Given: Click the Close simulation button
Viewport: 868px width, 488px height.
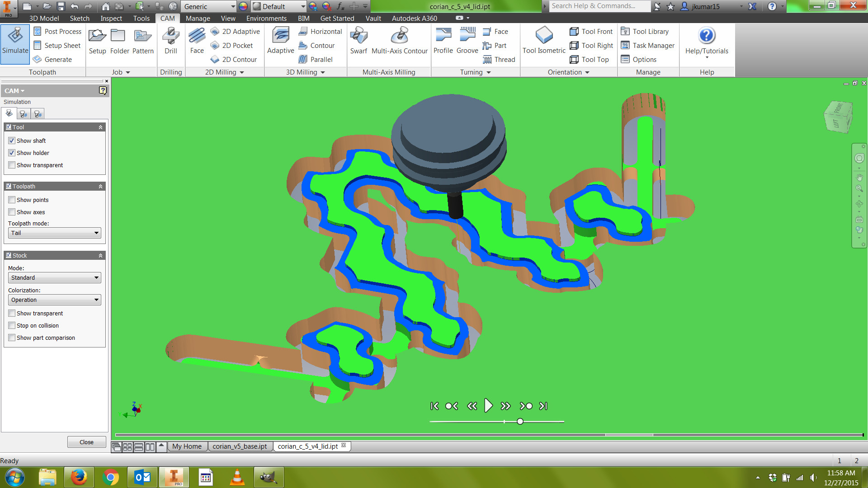Looking at the screenshot, I should (x=86, y=441).
